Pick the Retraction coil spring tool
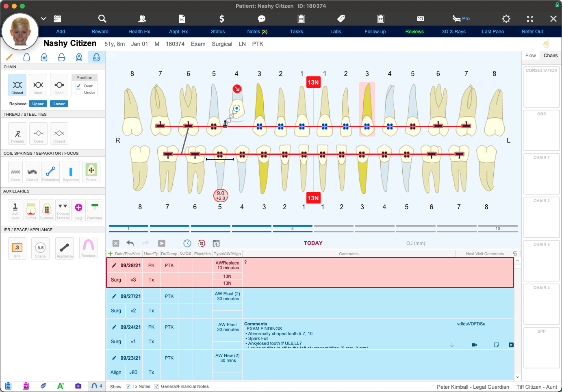 coord(50,172)
